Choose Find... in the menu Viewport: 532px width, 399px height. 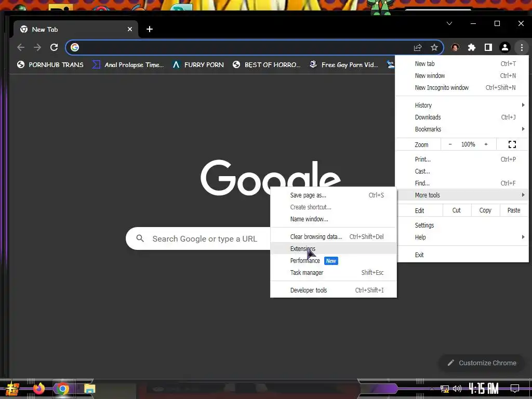coord(462,183)
